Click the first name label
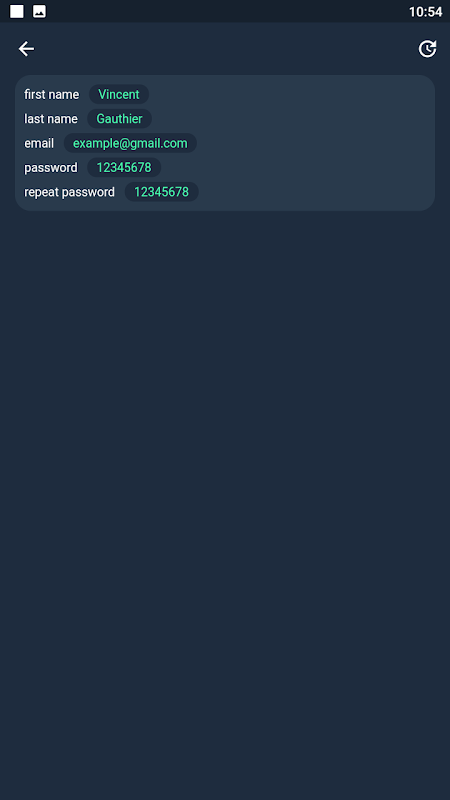450x800 pixels. tap(52, 94)
